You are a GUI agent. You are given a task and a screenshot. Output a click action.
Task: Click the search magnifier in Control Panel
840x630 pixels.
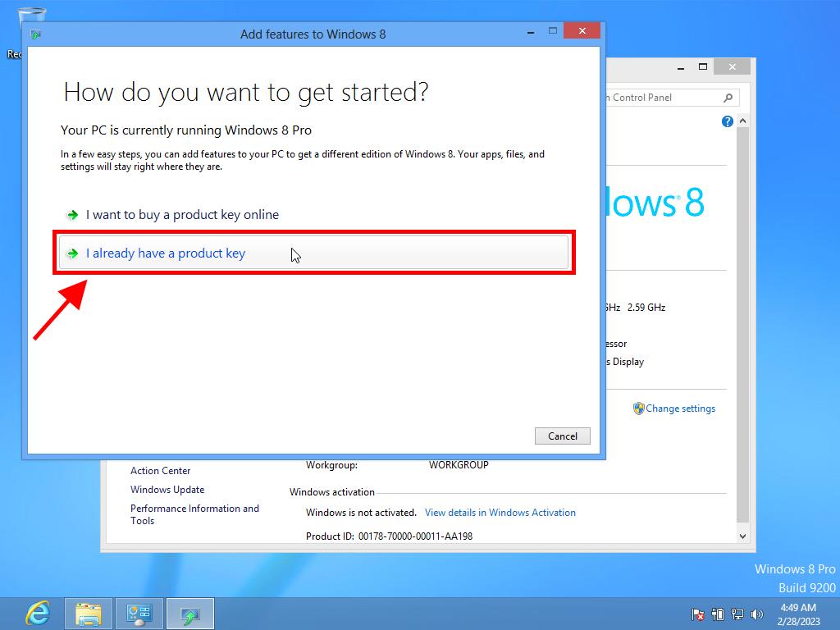click(x=728, y=98)
